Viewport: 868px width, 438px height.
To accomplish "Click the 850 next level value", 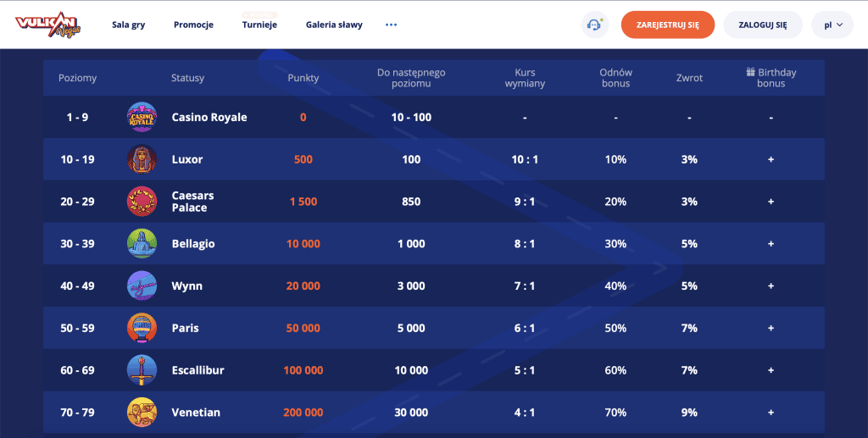I will click(411, 202).
